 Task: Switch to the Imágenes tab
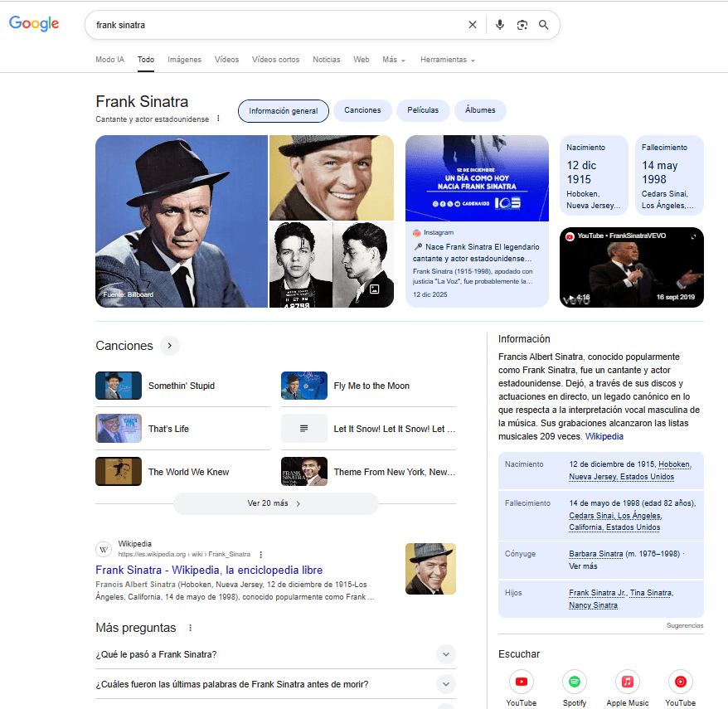tap(184, 60)
